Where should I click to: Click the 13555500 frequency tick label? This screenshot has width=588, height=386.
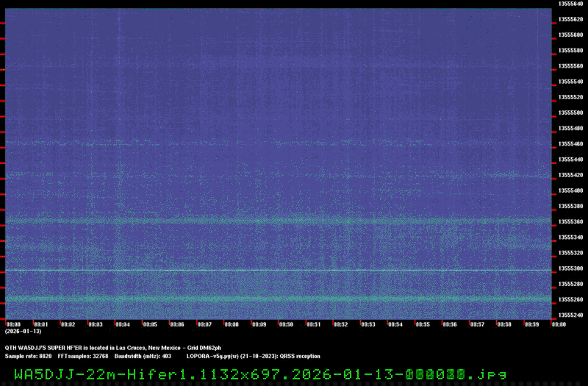(x=570, y=112)
